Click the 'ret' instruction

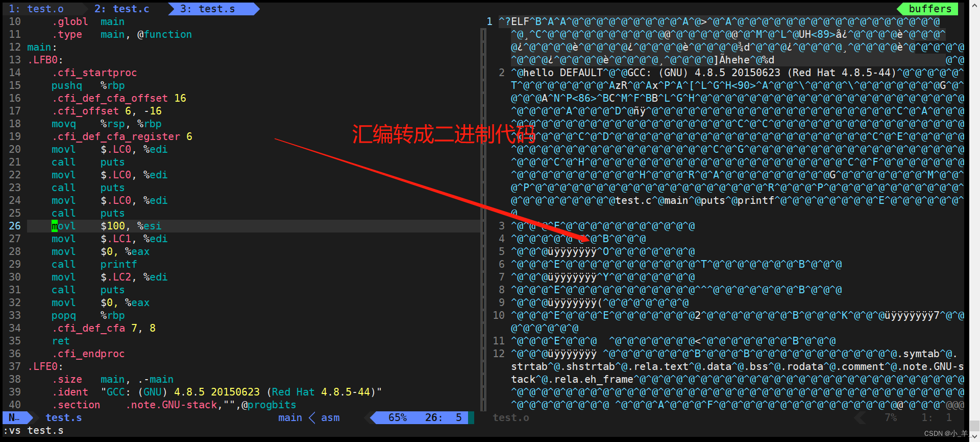coord(60,341)
